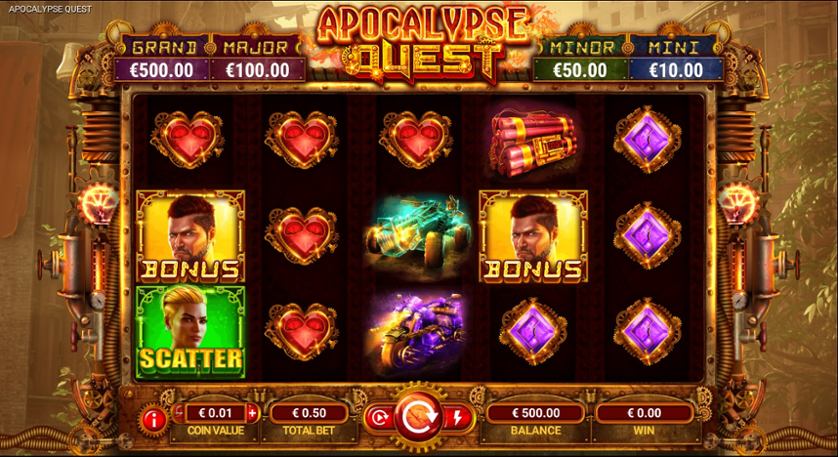Select the Minor jackpot €50.00 panel
This screenshot has height=457, width=838.
tap(580, 59)
